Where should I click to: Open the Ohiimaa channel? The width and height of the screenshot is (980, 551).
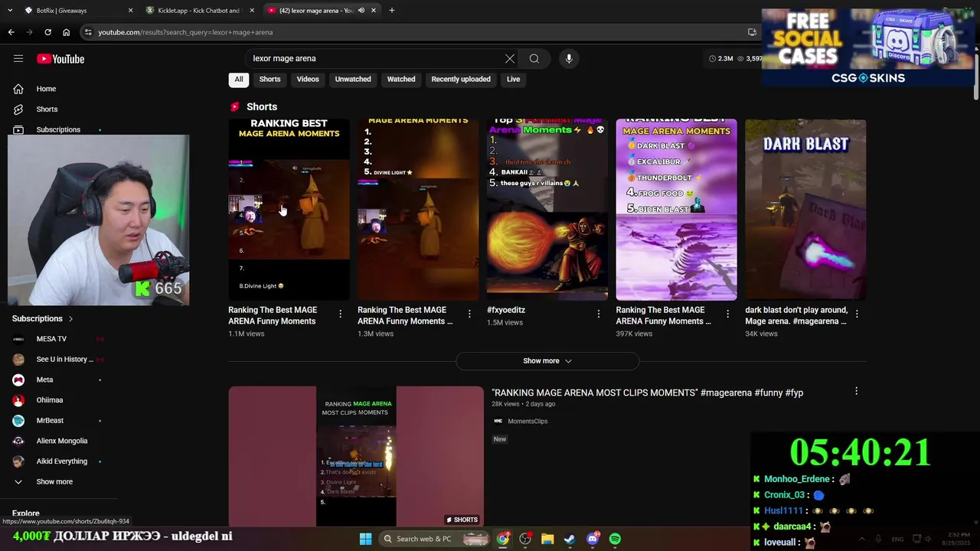(50, 400)
